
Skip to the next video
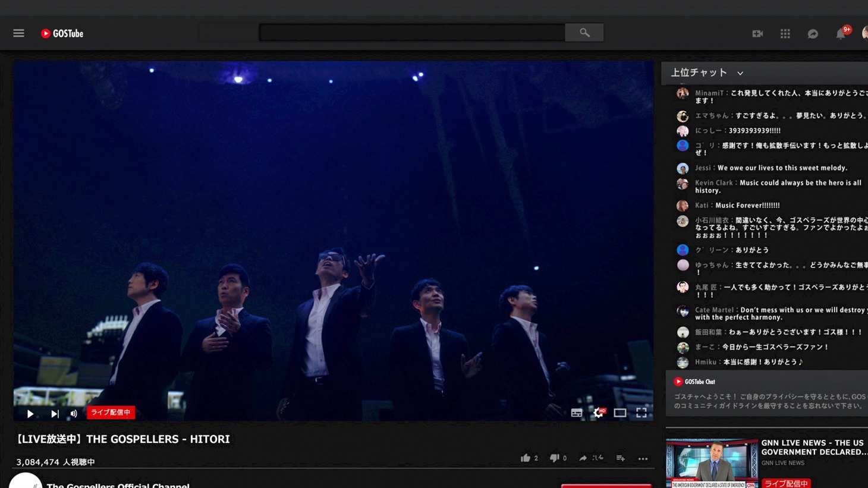(55, 414)
